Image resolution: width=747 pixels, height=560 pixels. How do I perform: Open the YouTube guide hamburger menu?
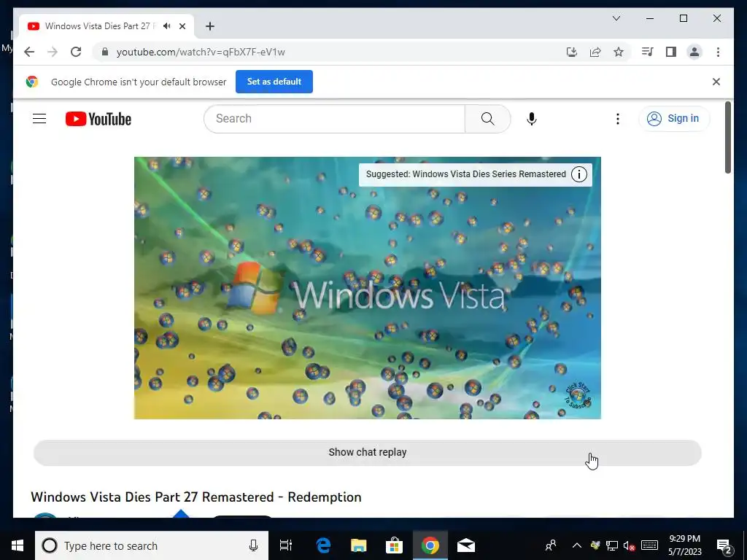(39, 119)
